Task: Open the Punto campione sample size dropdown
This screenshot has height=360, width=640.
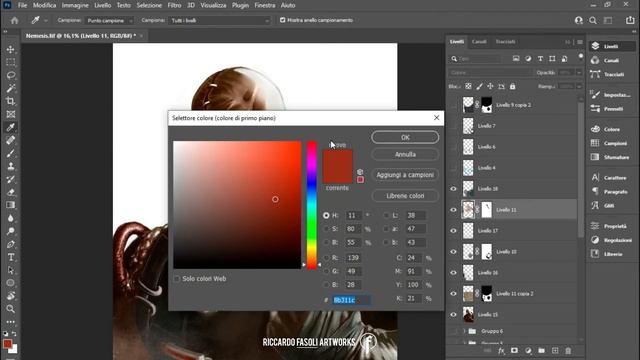Action: point(109,20)
